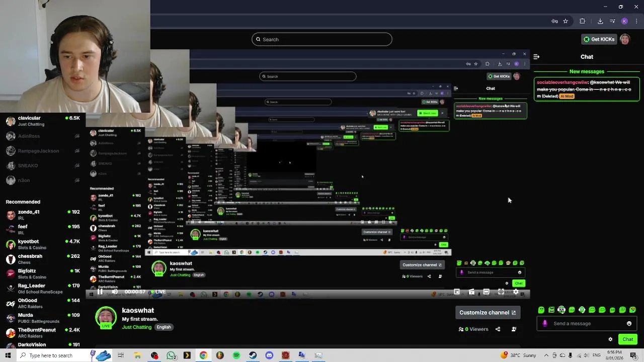Toggle theater mode in player
644x362 pixels.
(486, 292)
